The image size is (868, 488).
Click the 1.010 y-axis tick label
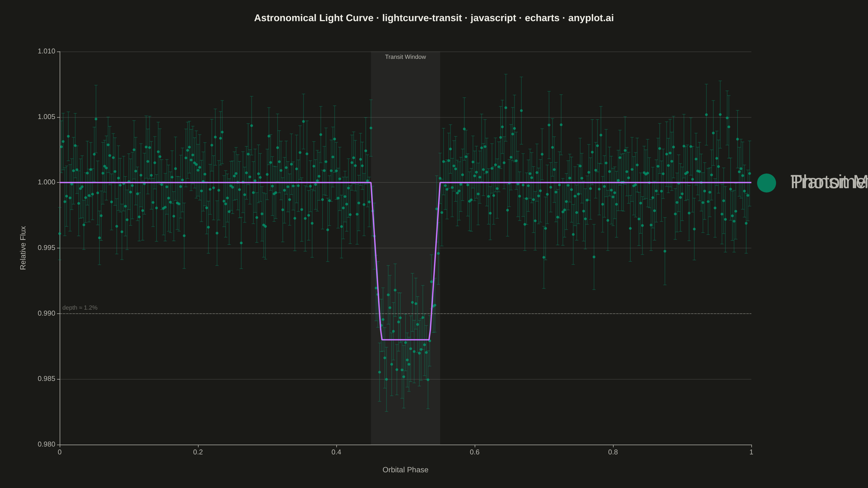(46, 51)
